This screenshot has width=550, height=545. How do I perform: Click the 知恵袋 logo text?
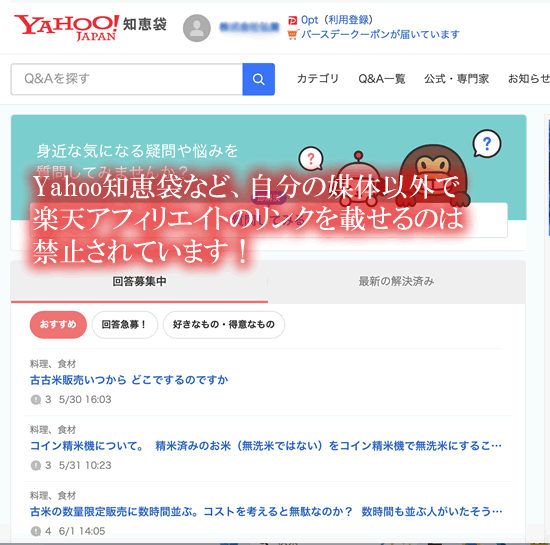(x=145, y=25)
